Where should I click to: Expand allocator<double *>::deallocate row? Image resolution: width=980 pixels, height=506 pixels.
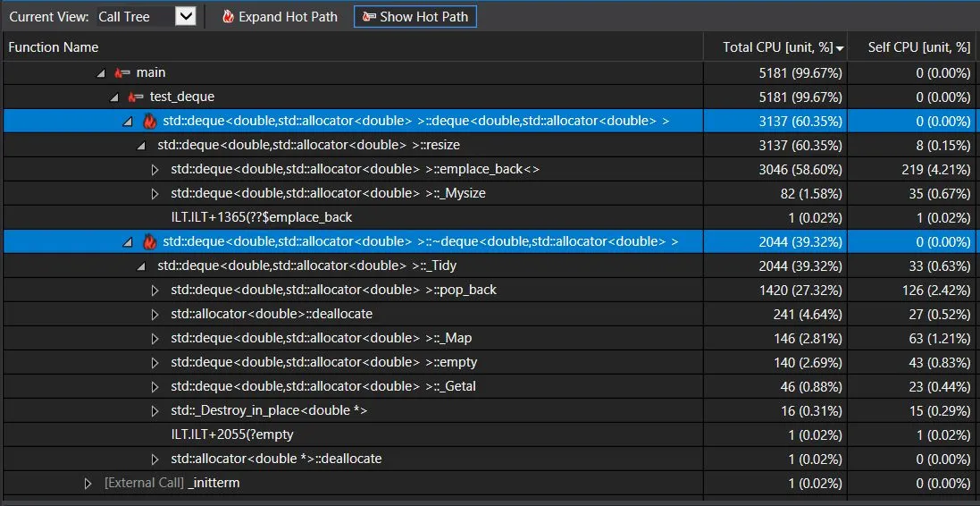[155, 460]
